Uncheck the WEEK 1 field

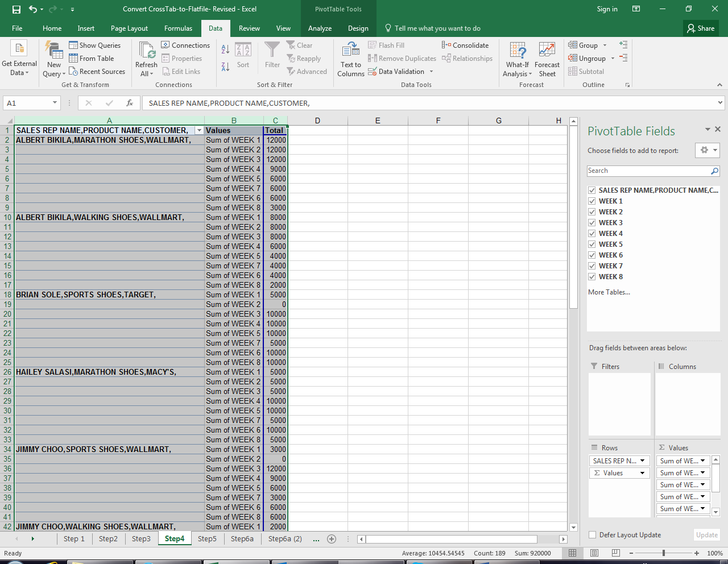point(591,201)
